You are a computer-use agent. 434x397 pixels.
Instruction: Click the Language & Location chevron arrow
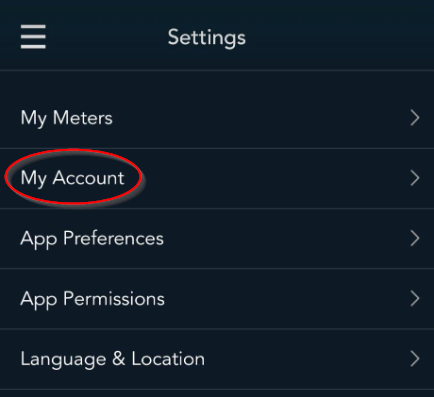point(415,359)
